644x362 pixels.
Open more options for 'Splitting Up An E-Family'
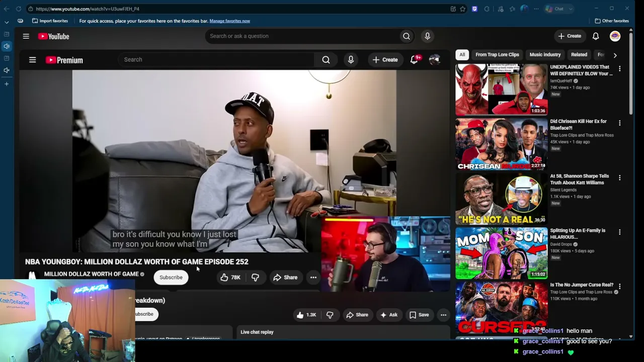click(619, 232)
